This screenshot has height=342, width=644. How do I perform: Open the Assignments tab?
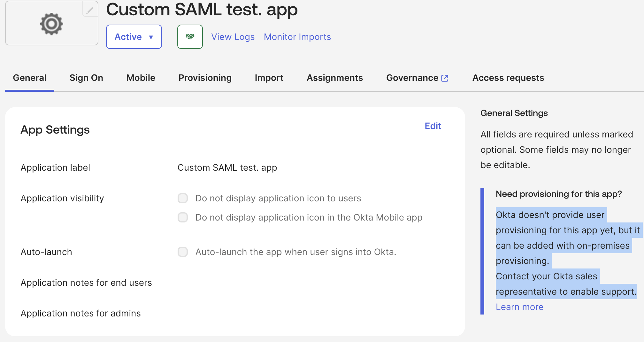point(335,78)
